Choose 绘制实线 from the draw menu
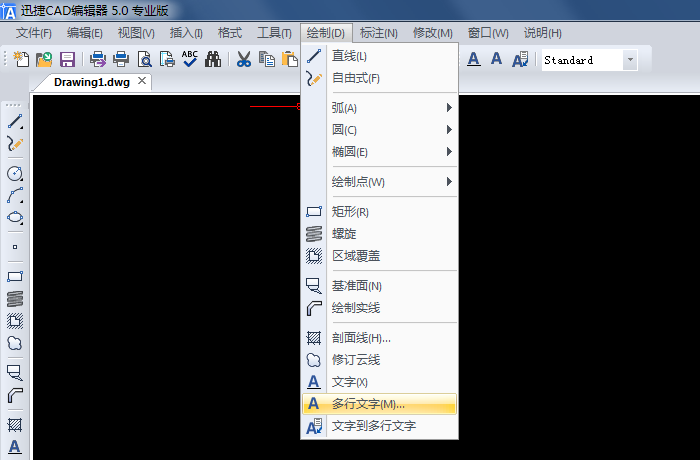Image resolution: width=700 pixels, height=460 pixels. (380, 308)
